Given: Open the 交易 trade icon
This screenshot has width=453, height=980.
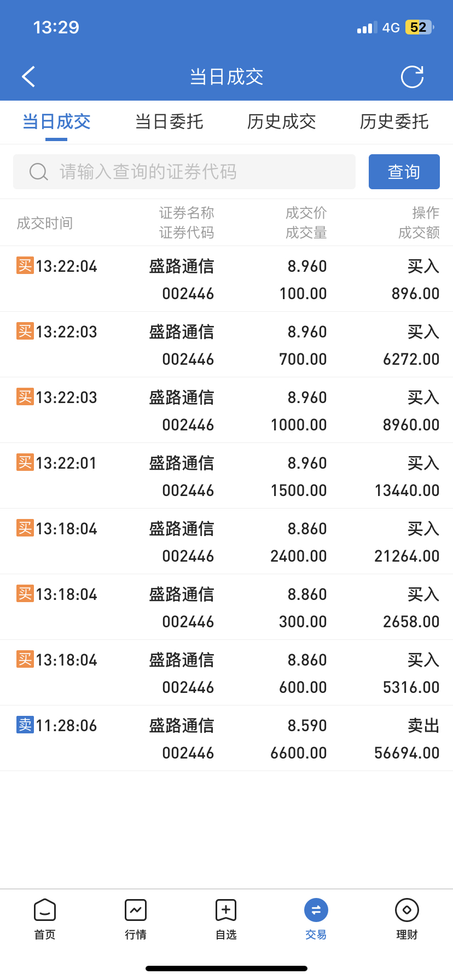Looking at the screenshot, I should [x=316, y=910].
